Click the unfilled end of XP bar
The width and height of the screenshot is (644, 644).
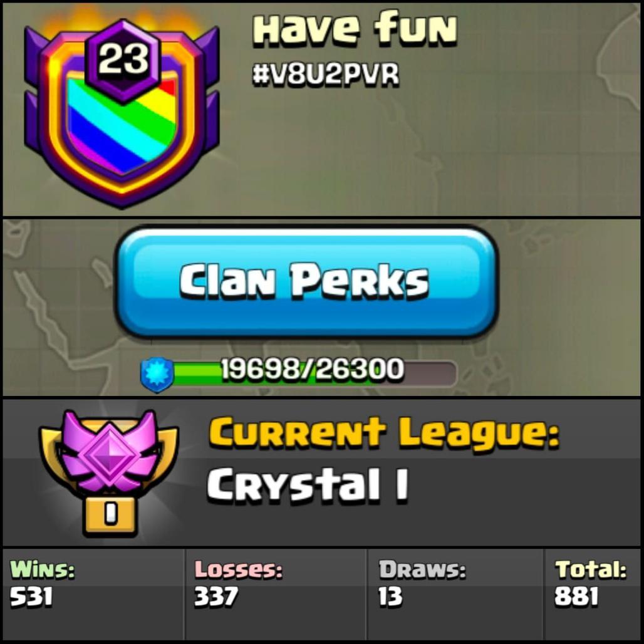(x=430, y=373)
